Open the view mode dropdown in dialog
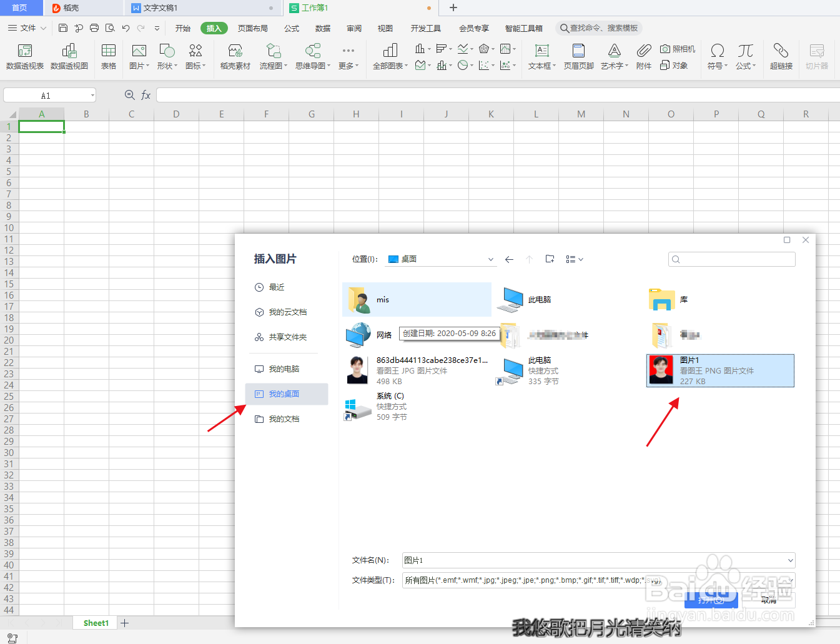The height and width of the screenshot is (644, 840). pyautogui.click(x=575, y=259)
